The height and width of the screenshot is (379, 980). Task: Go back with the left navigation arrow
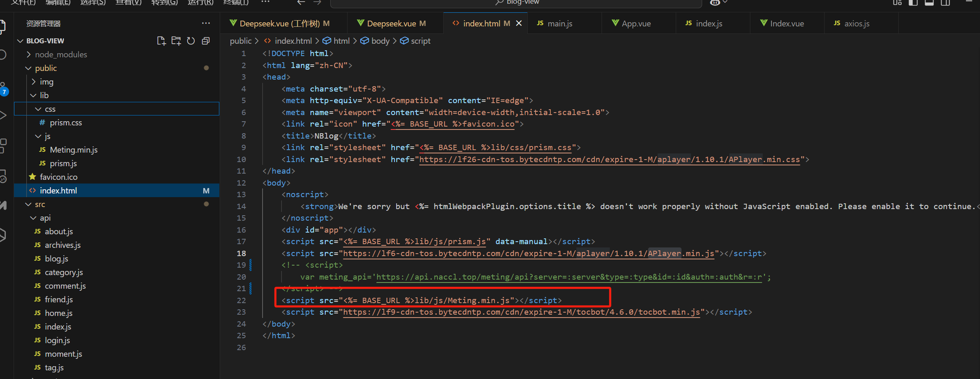[301, 2]
